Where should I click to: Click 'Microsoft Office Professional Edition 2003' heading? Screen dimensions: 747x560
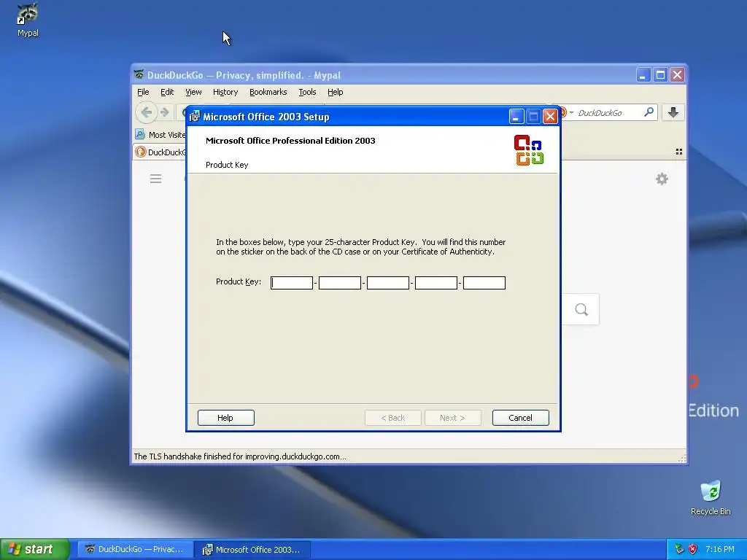pos(290,141)
